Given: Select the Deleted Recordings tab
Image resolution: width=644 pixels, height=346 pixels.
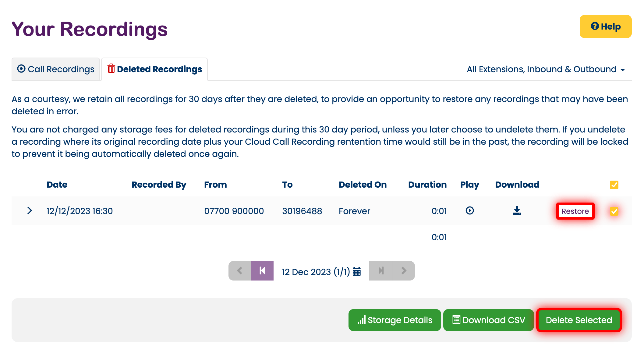Looking at the screenshot, I should point(154,69).
